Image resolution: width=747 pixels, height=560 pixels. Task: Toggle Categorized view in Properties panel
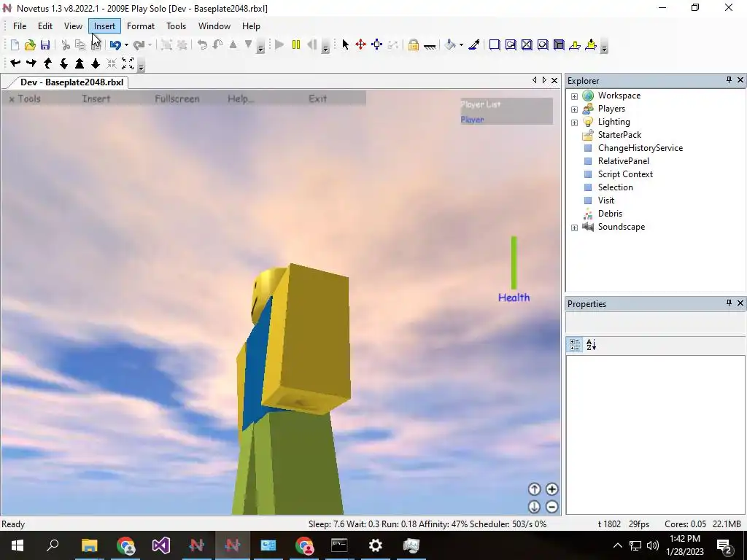click(575, 345)
